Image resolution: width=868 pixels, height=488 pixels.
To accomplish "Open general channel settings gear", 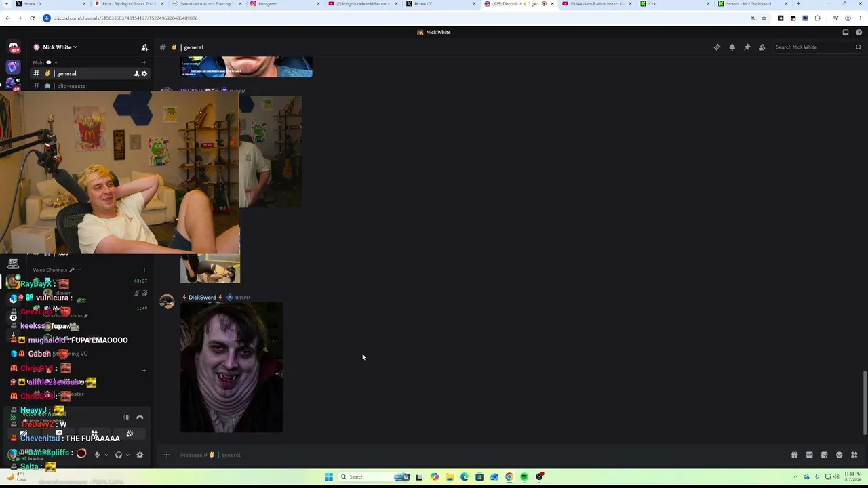I will click(x=144, y=73).
